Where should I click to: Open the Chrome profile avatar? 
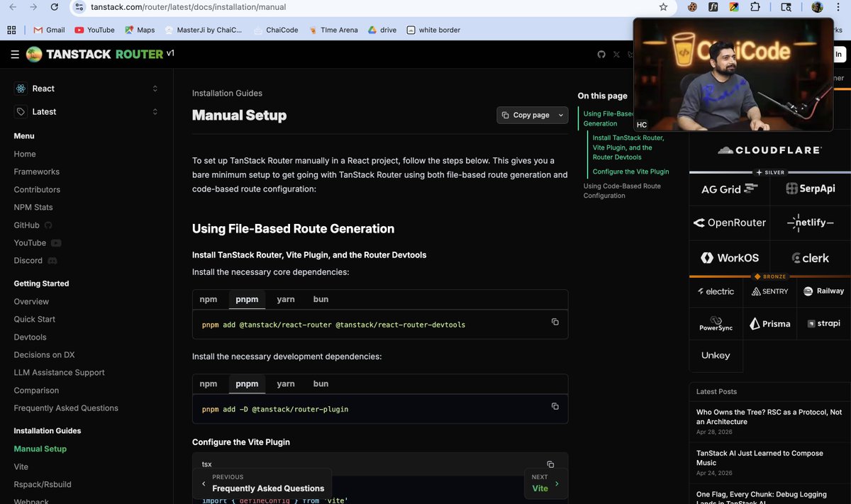point(817,7)
